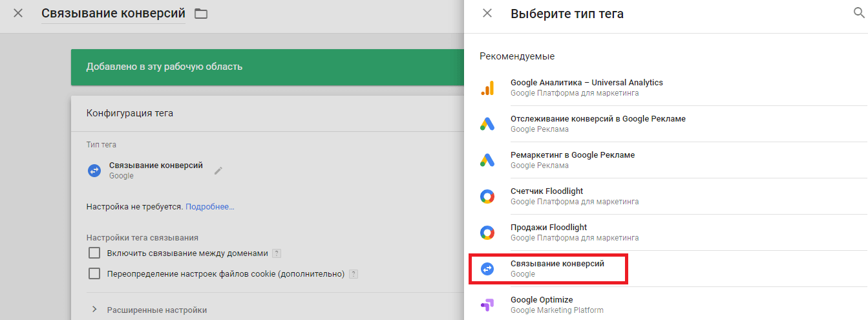Click the Floodlight sales icon
This screenshot has height=320, width=868.
pyautogui.click(x=487, y=233)
